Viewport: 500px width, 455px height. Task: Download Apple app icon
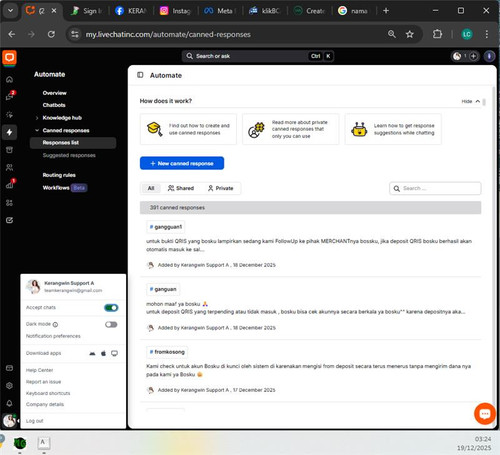click(x=103, y=353)
